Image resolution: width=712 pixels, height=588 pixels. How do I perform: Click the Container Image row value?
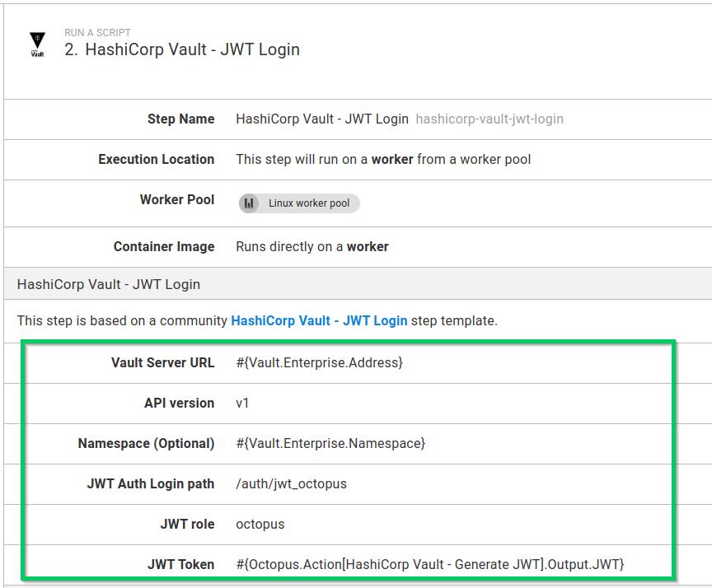coord(311,246)
